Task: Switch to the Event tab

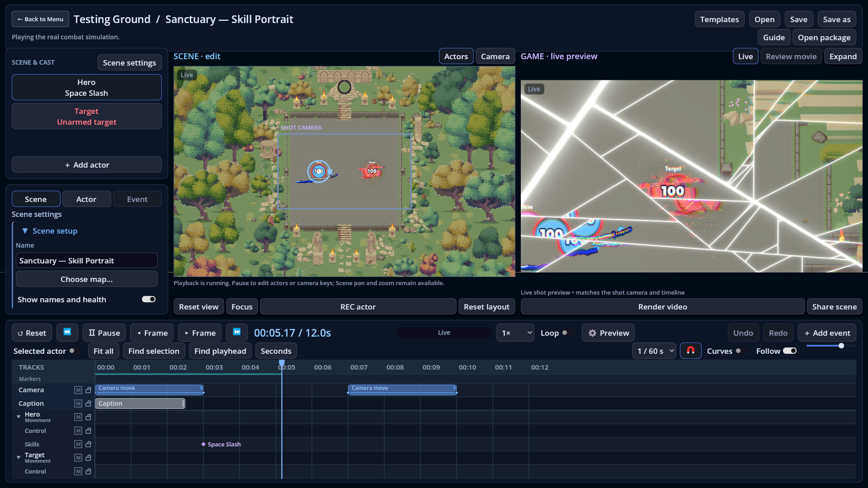Action: click(137, 199)
